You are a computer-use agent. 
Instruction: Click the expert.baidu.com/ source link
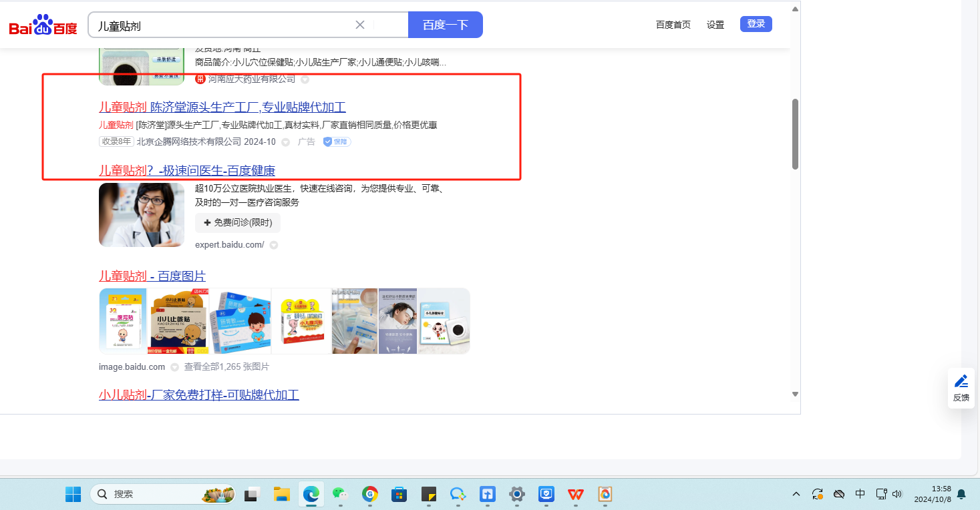click(x=230, y=245)
